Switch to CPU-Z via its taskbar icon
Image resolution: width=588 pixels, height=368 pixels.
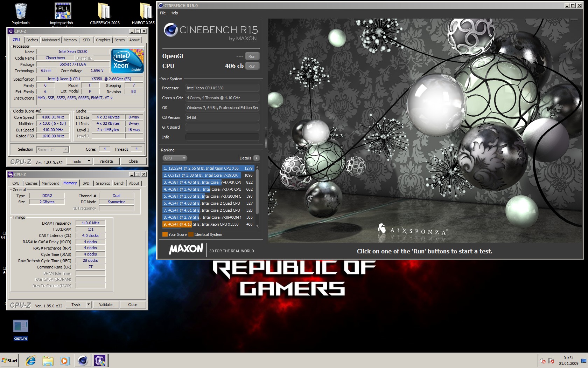100,360
